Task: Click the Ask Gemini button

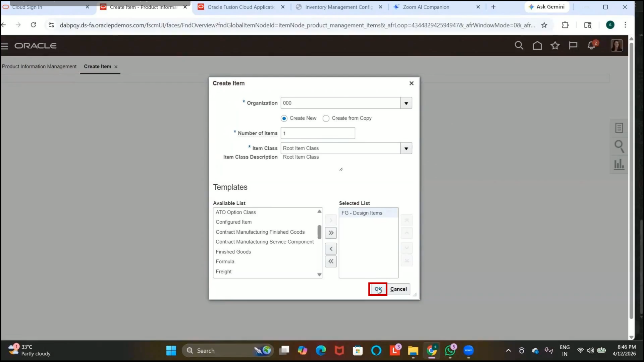Action: (x=547, y=7)
